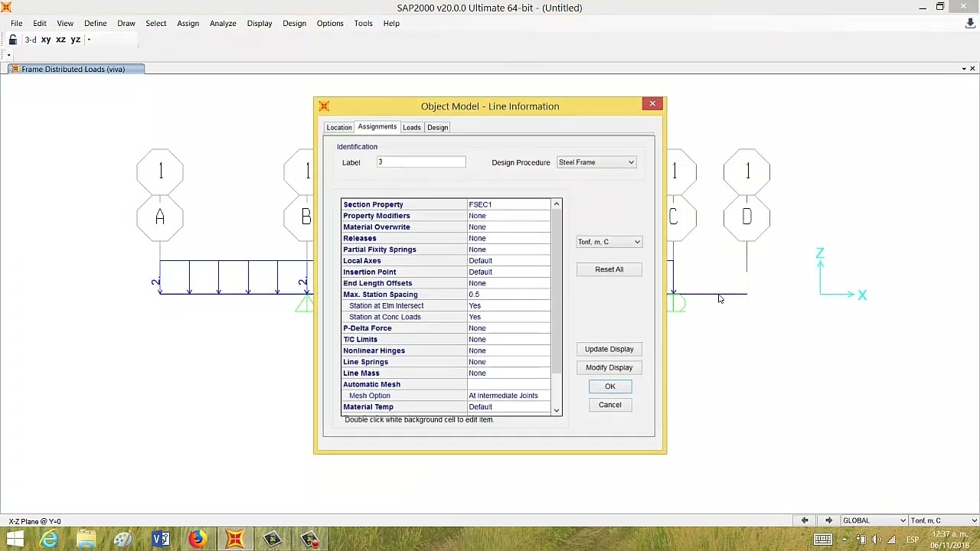980x551 pixels.
Task: Click the ESP language indicator
Action: [913, 540]
